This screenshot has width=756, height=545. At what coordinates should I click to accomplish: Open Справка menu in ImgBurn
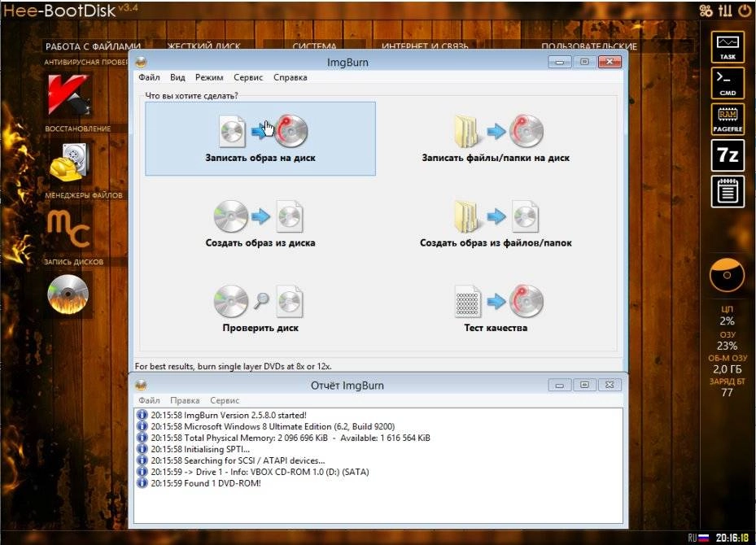(290, 77)
